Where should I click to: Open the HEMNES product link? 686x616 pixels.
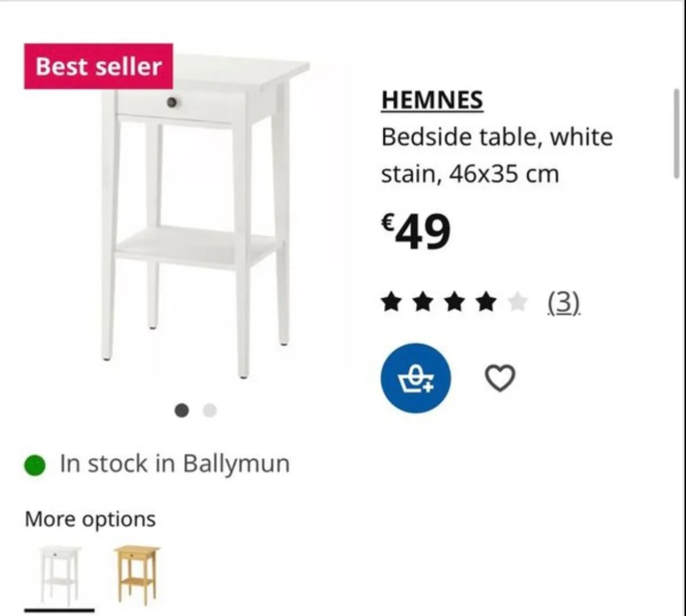(432, 100)
